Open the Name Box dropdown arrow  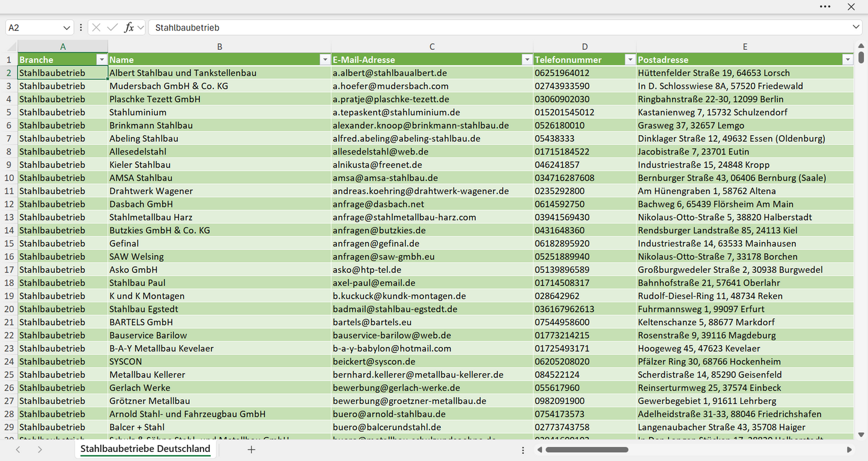coord(67,28)
